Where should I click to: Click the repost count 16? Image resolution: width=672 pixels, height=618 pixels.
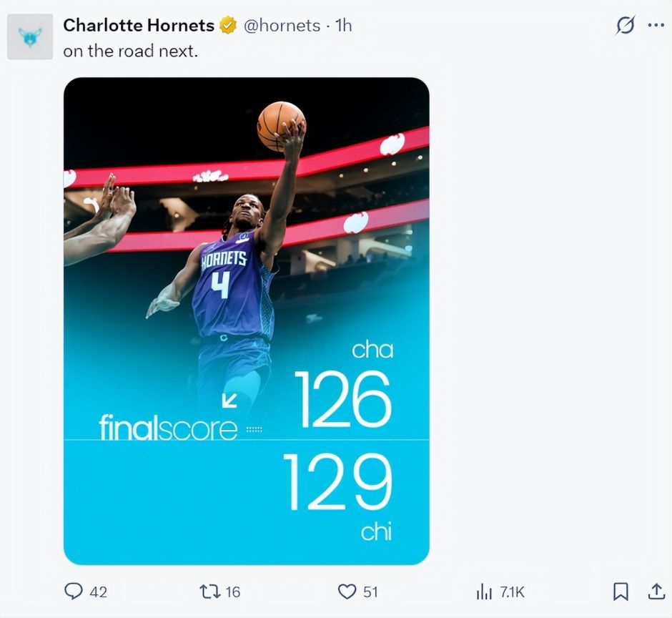[x=233, y=592]
